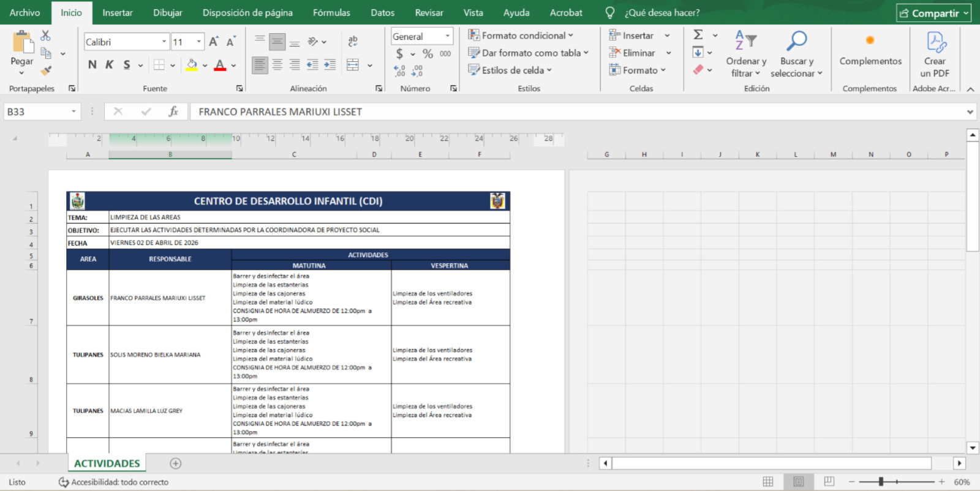Select the Format Painter brush icon
This screenshot has width=980, height=491.
click(x=45, y=70)
